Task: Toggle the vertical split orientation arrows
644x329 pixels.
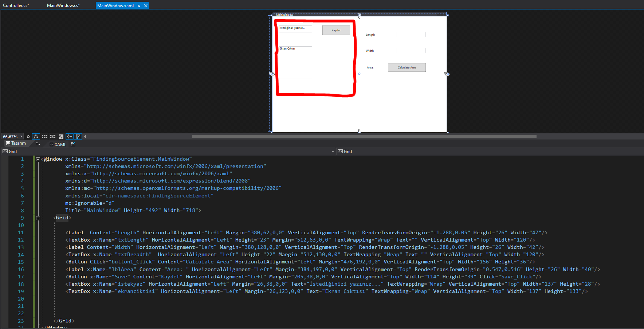Action: coord(38,144)
